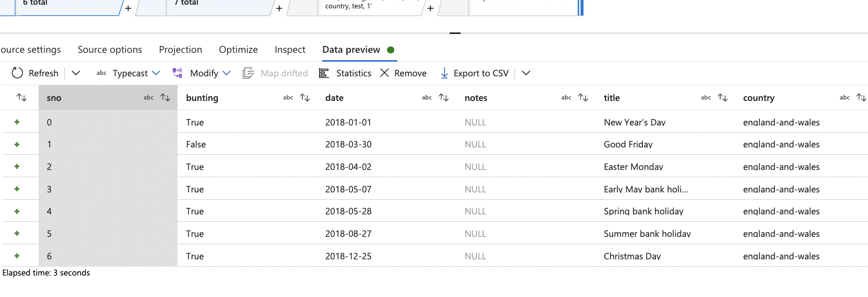Select the Optimize tab
The image size is (868, 297).
(238, 50)
